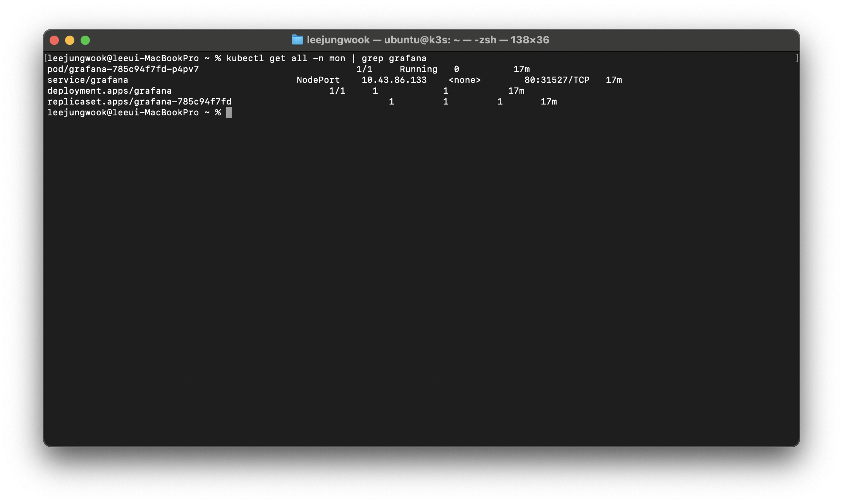Click cluster IP 10.43.86.133
The image size is (843, 504).
pyautogui.click(x=394, y=80)
